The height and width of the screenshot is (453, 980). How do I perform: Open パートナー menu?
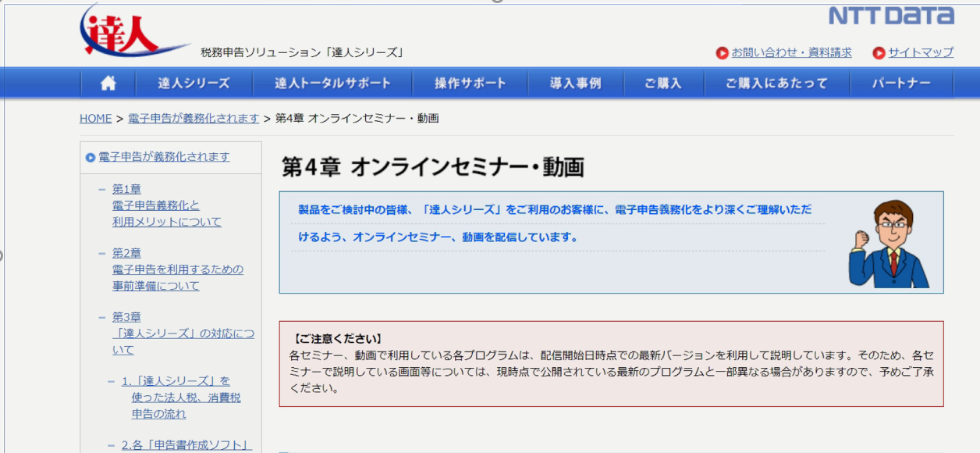[x=901, y=83]
